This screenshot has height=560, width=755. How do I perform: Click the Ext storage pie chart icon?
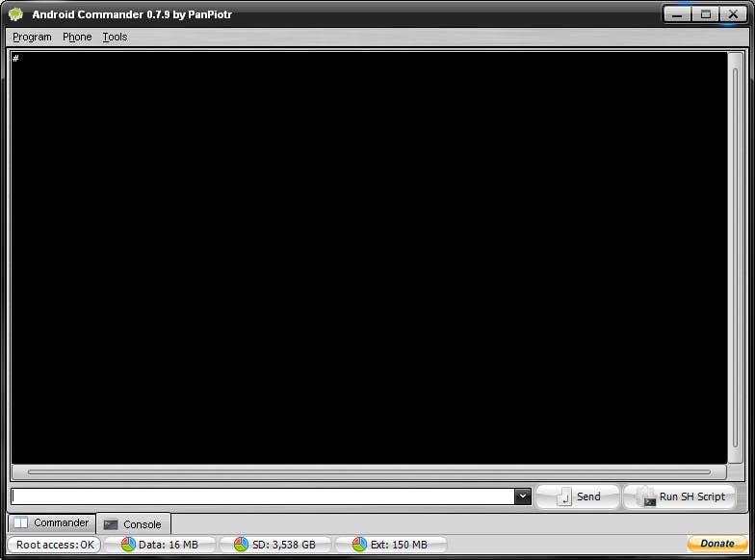[x=360, y=545]
